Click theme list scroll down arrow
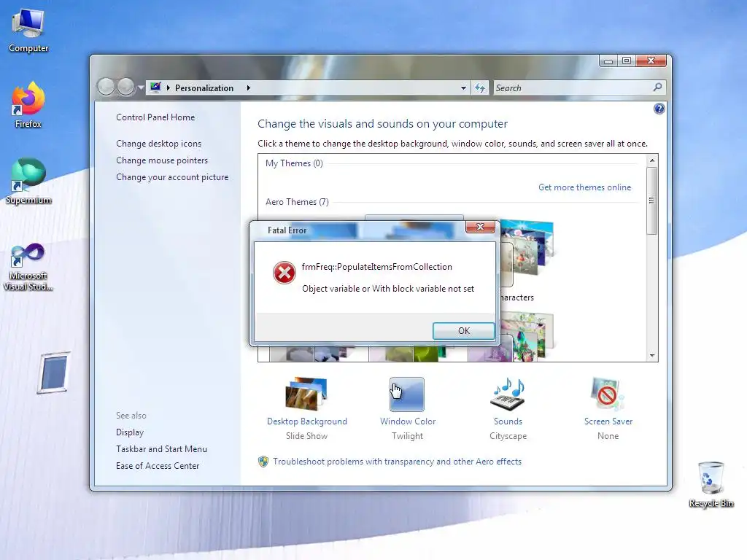Viewport: 747px width, 560px height. [651, 355]
